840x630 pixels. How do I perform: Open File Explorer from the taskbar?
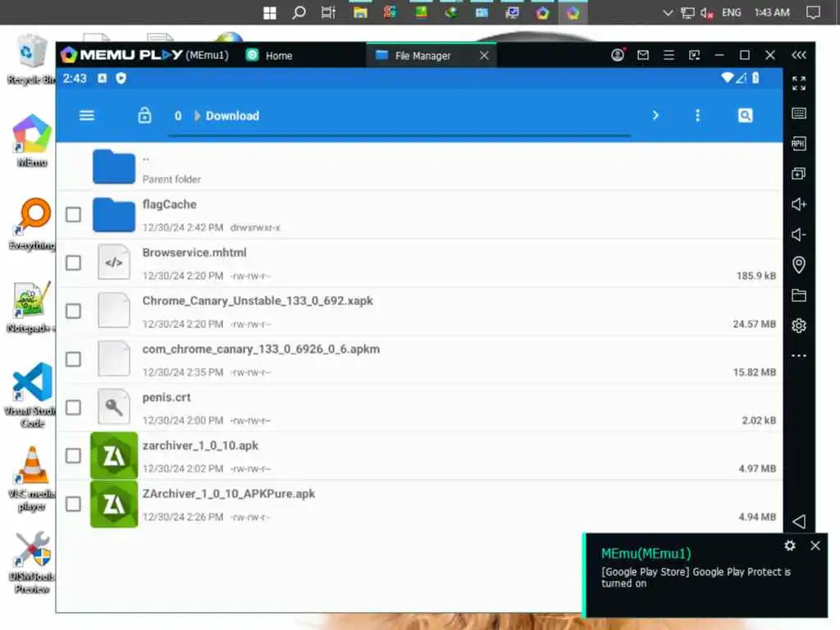(361, 12)
